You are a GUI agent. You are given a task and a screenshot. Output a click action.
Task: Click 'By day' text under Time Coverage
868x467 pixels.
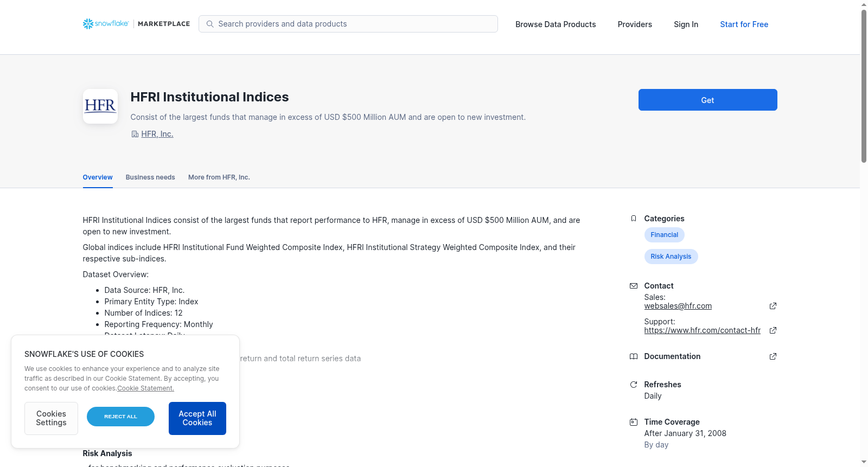coord(656,445)
